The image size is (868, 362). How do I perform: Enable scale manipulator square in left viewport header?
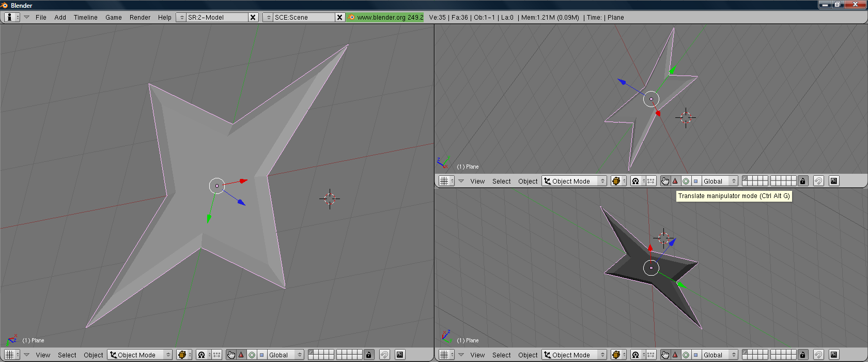(262, 355)
